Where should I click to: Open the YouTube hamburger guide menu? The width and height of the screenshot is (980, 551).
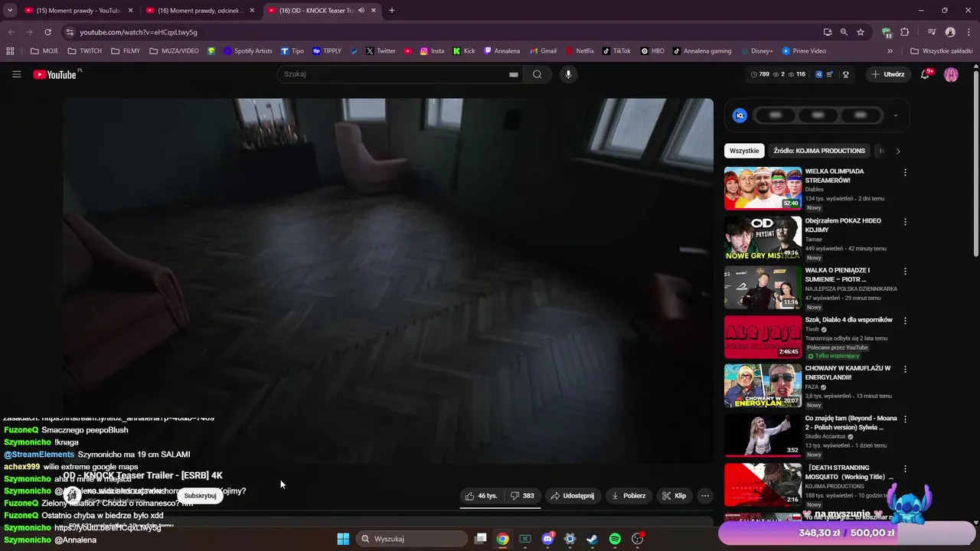click(x=16, y=74)
